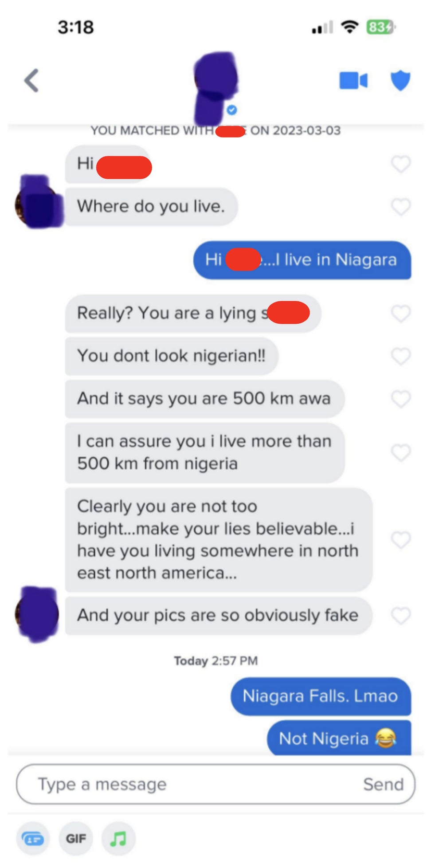Open the green music note option
Screen dimensions: 439x868
pyautogui.click(x=118, y=839)
